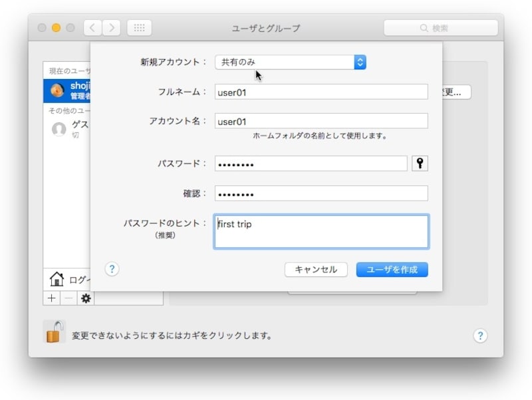The height and width of the screenshot is (400, 532).
Task: Click the partially hidden 変更... button
Action: pos(456,92)
